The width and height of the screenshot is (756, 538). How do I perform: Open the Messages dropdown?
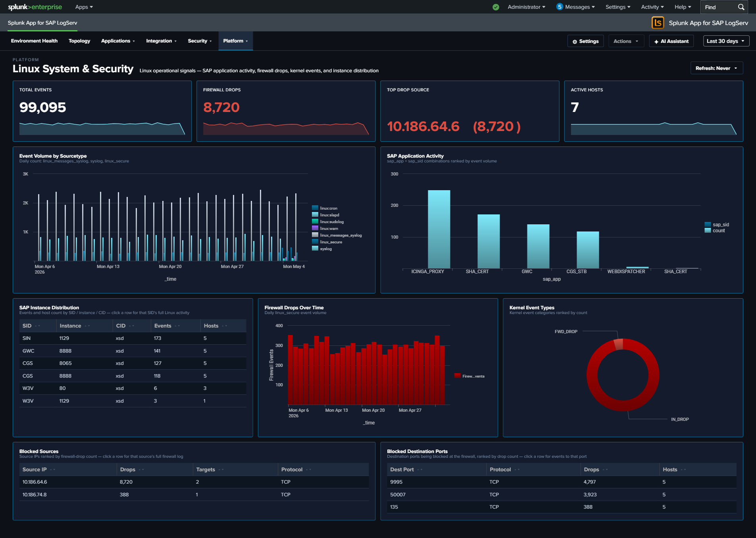pyautogui.click(x=580, y=7)
